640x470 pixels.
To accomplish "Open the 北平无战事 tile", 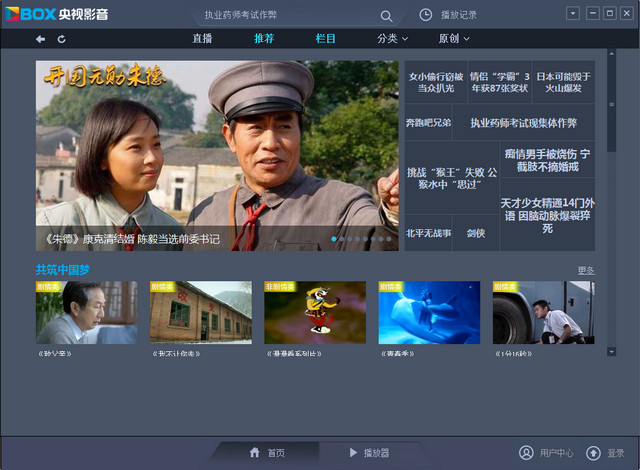I will pyautogui.click(x=428, y=233).
